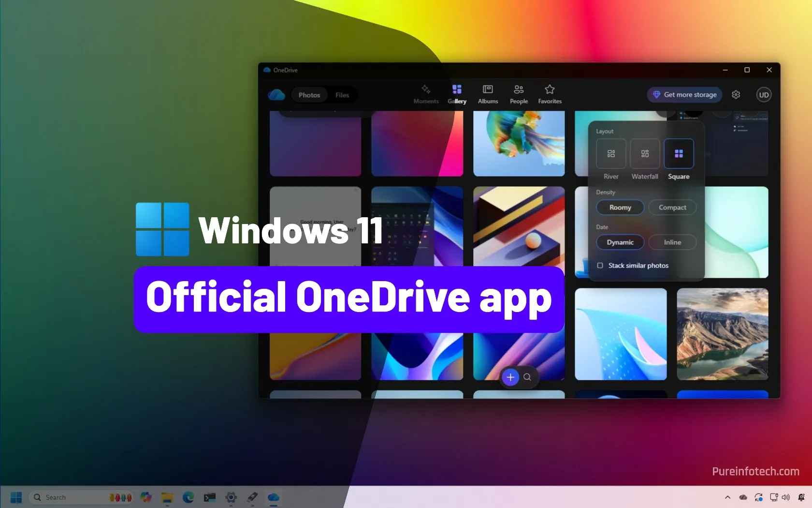Switch to the Albums section

click(488, 94)
